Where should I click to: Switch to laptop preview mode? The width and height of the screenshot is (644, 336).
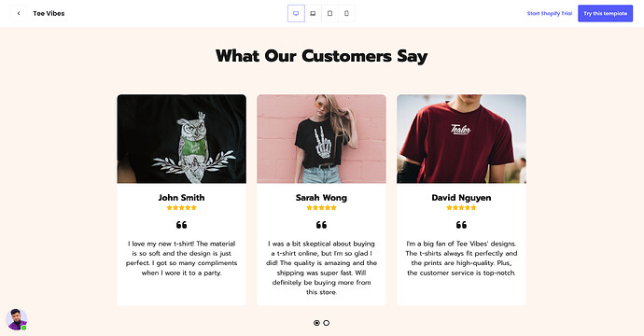(x=313, y=14)
